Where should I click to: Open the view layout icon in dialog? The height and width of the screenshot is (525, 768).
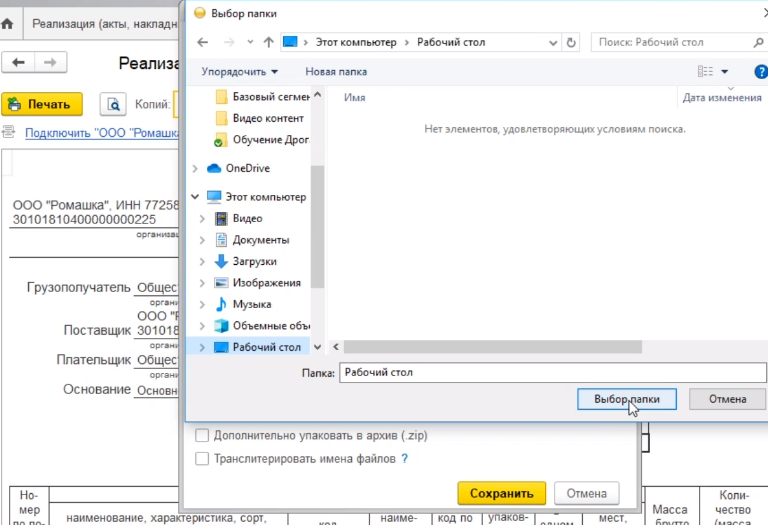(x=706, y=72)
